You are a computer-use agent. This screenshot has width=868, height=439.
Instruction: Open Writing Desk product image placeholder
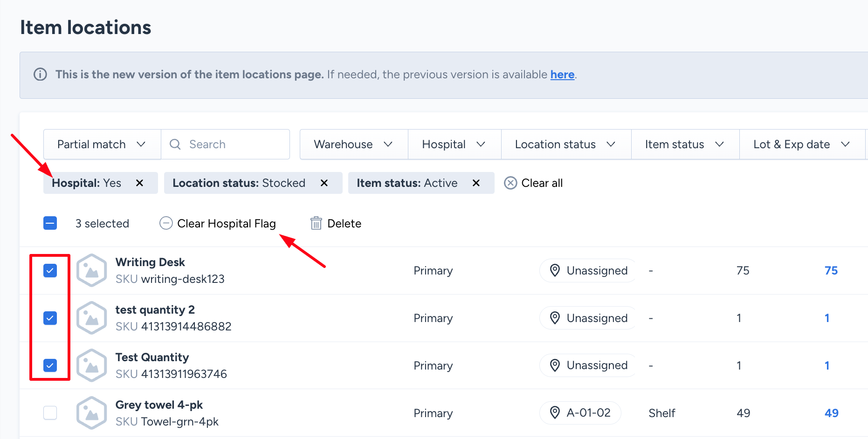click(x=92, y=271)
